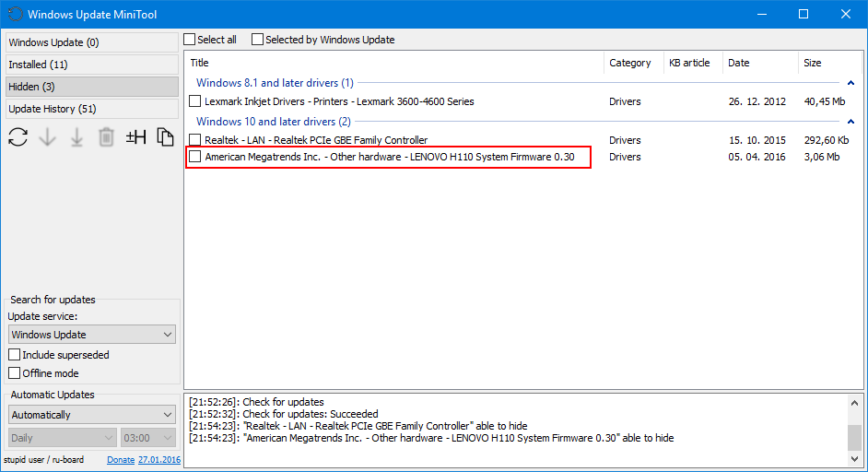Viewport: 868px width, 472px height.
Task: Click the 'Check for updates: Succeeded' log line
Action: (x=284, y=414)
